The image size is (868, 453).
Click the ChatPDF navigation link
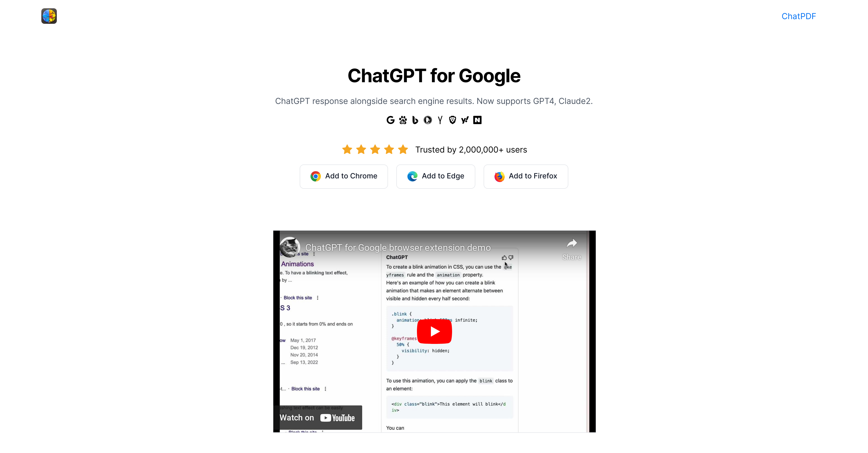[799, 16]
